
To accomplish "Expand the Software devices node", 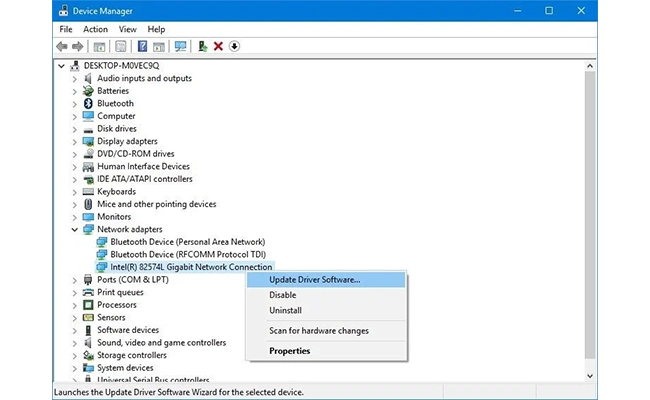I will [x=75, y=330].
